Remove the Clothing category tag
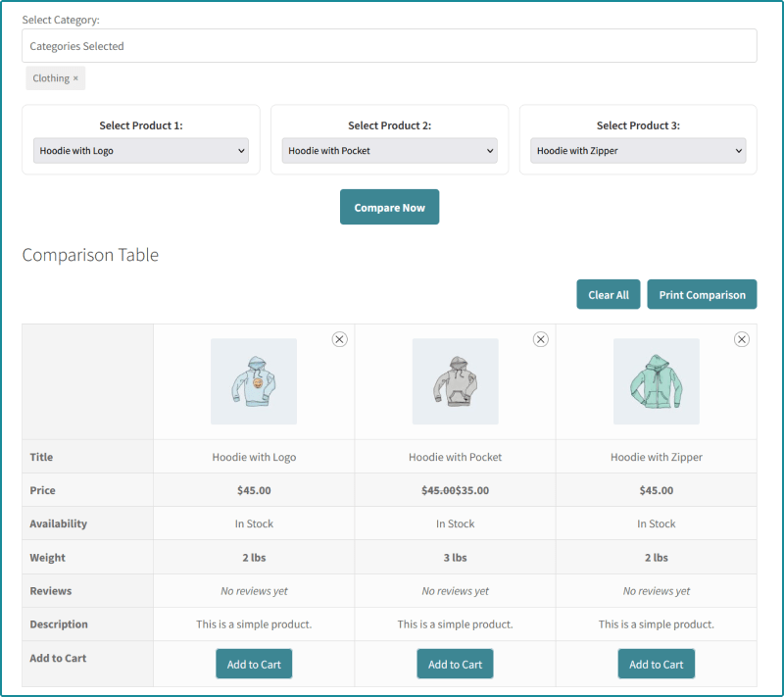 (x=75, y=78)
